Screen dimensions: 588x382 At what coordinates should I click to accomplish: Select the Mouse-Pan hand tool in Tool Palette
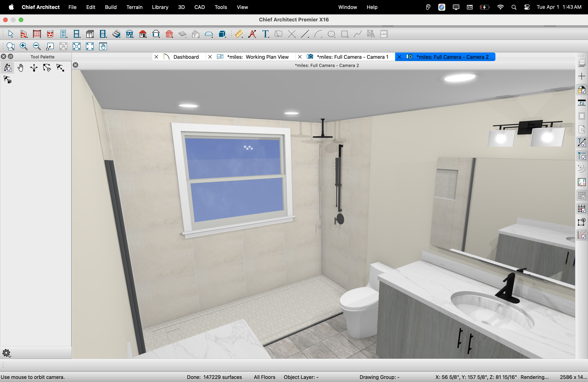point(20,68)
